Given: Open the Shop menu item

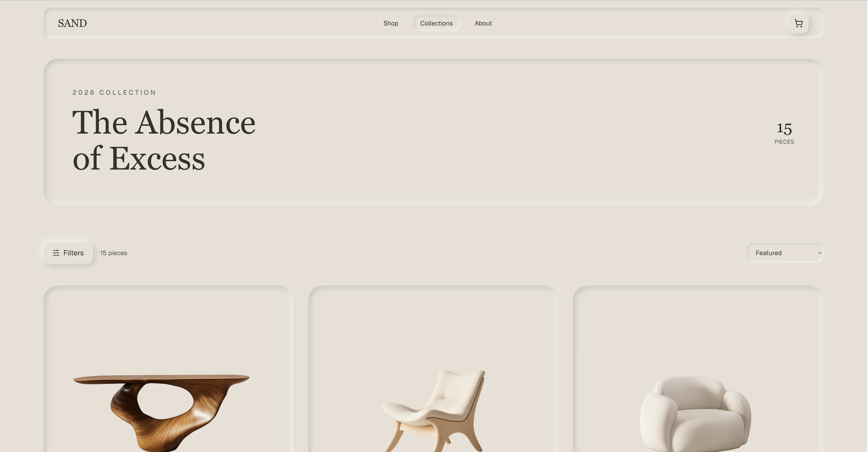Looking at the screenshot, I should (x=391, y=23).
